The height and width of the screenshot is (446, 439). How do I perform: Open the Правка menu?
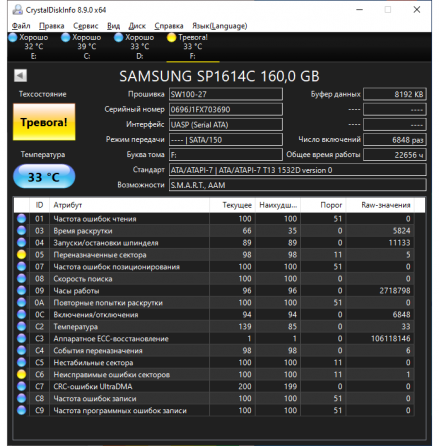coord(52,26)
